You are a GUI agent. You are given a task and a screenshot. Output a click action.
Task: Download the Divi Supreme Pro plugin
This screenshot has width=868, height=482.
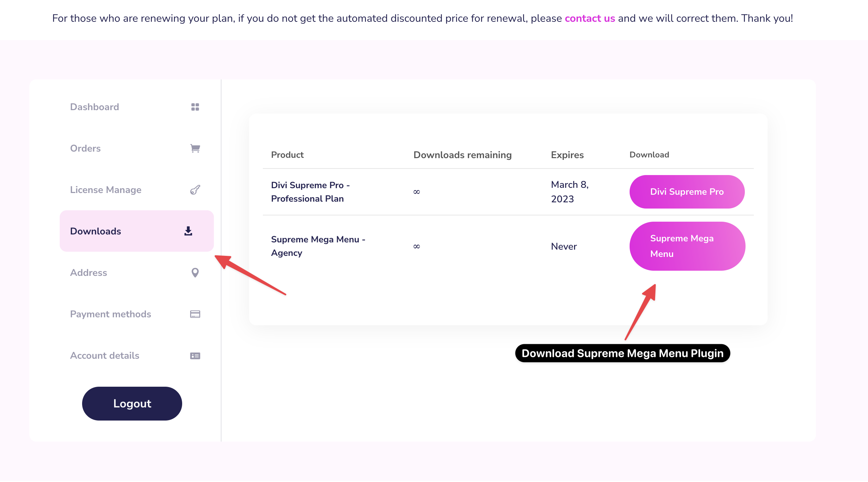(687, 192)
